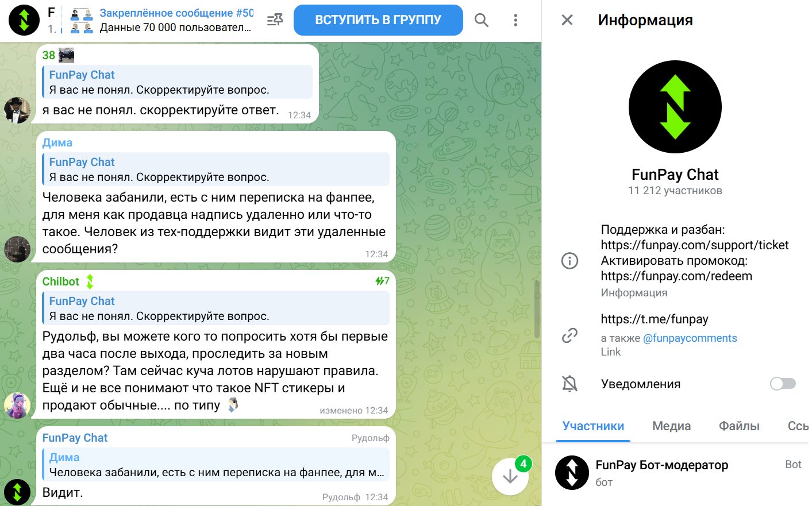Jump to latest messages via down arrow
812x506 pixels.
click(510, 476)
